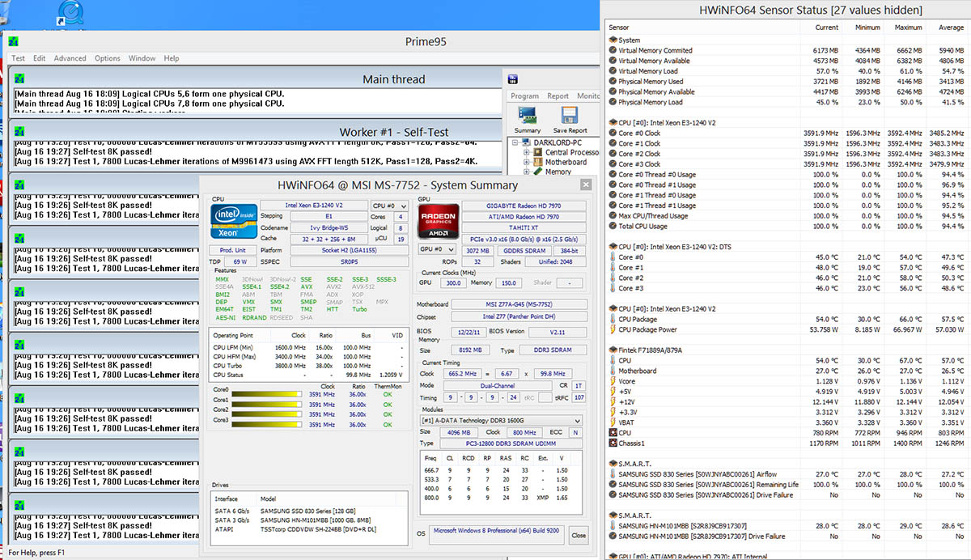Click the MSI Z77A-G45 (MS-7752) motherboard field
Image resolution: width=971 pixels, height=560 pixels.
518,304
